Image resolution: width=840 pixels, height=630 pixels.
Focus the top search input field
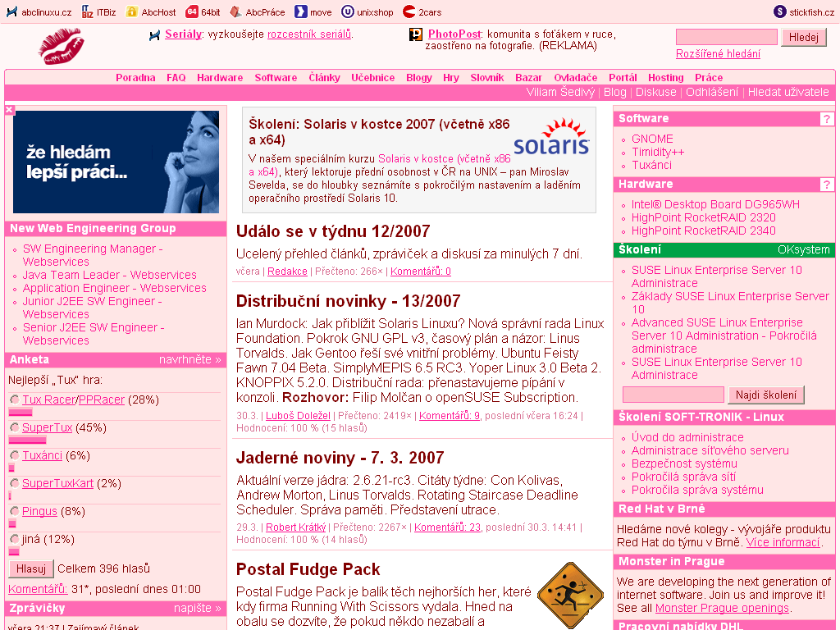(727, 37)
